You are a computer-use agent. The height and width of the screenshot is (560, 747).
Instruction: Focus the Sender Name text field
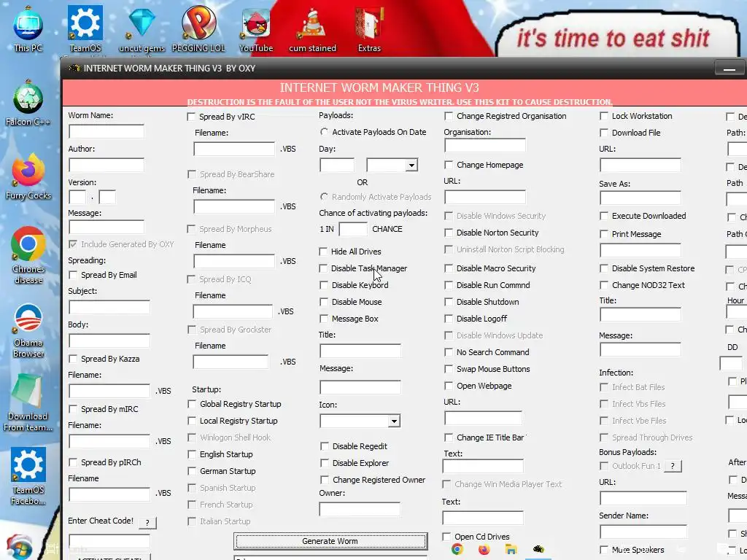(x=643, y=532)
